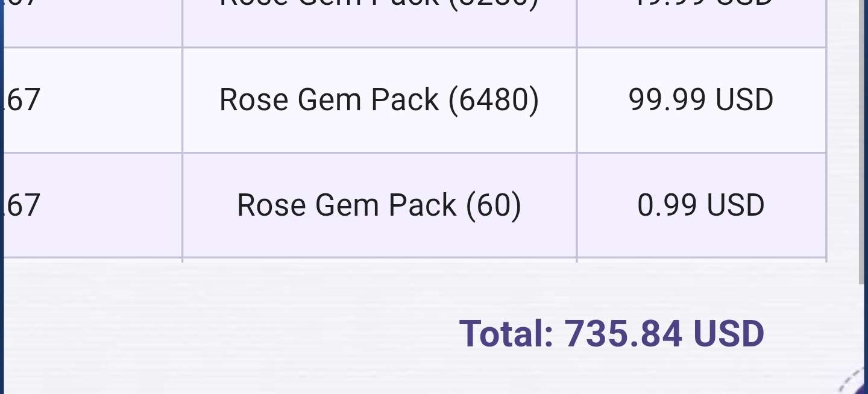Screen dimensions: 868x394
Task: Click the empty first-column cell in the bottom row
Action: tap(92, 261)
